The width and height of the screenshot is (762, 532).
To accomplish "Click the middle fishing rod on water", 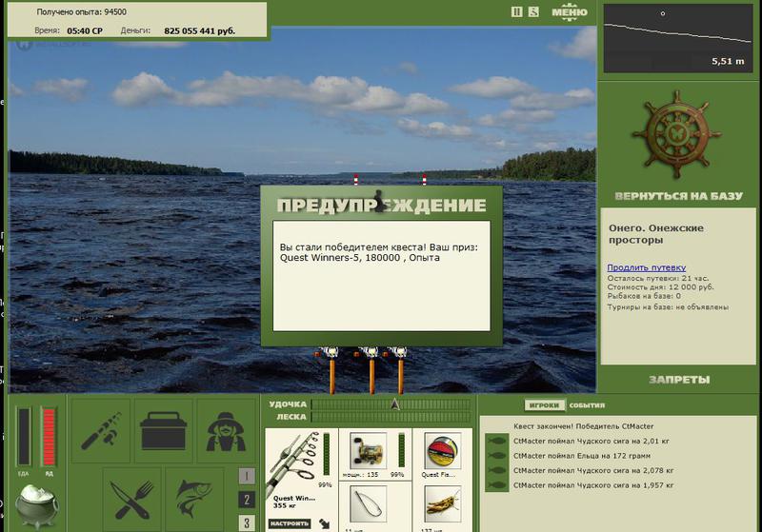I will 371,370.
